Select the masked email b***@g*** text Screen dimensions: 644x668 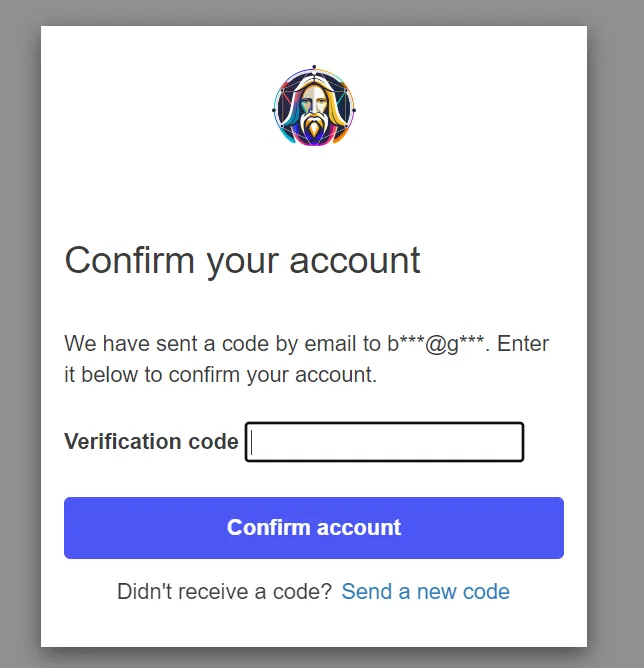[436, 345]
